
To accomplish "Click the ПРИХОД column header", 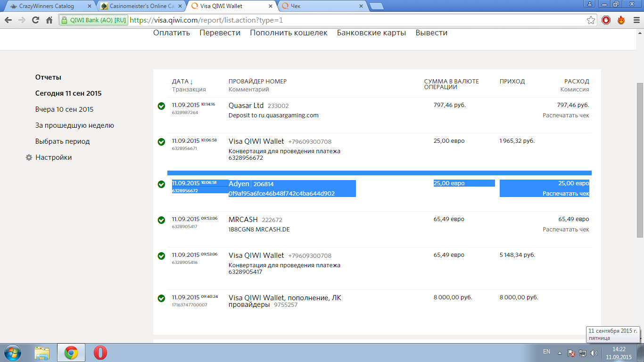I will click(x=512, y=81).
